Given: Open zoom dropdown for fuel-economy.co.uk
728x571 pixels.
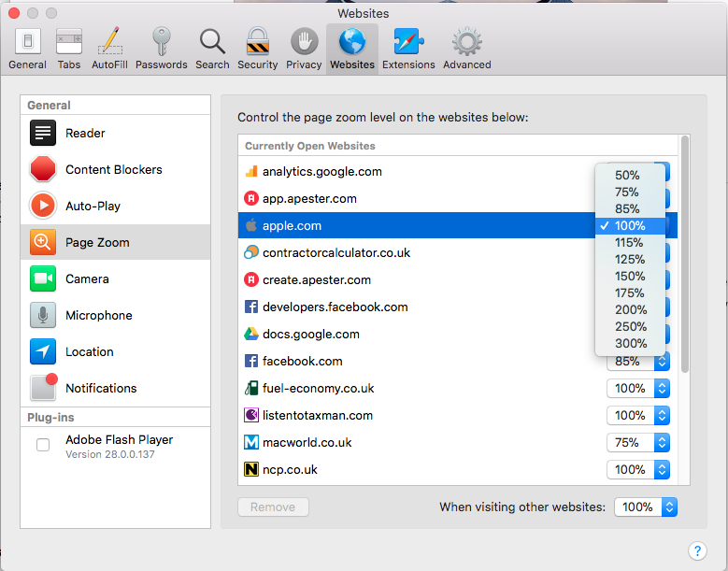Looking at the screenshot, I should (638, 388).
